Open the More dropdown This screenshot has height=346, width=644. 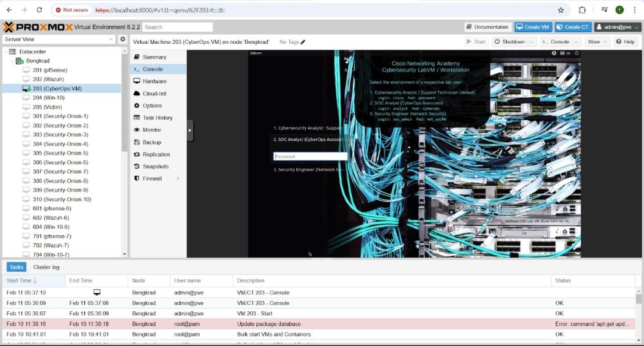tap(597, 42)
